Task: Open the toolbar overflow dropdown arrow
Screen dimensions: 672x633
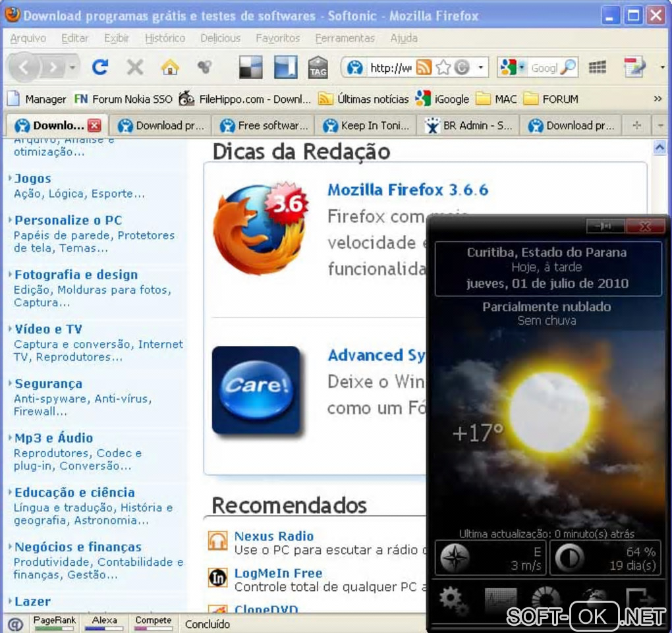Action: pos(662,67)
